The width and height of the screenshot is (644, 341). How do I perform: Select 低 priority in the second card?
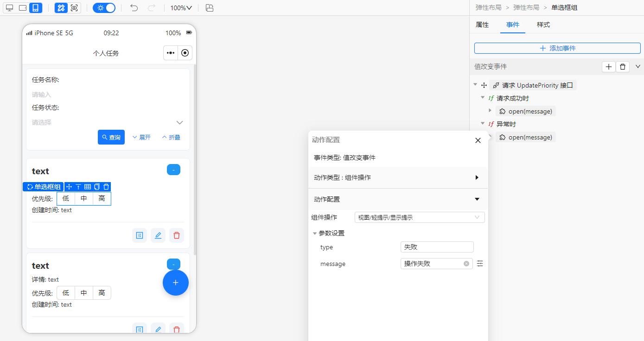coord(66,293)
